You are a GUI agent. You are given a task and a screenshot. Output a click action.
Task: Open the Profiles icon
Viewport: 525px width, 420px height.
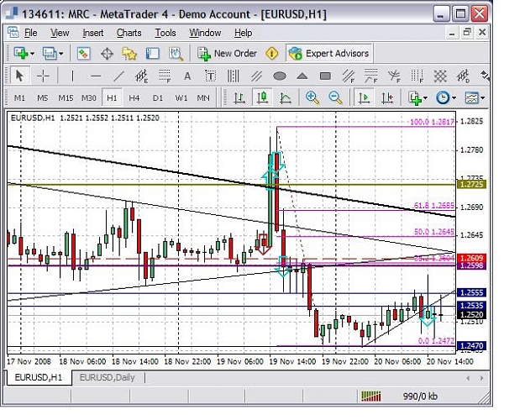[x=50, y=53]
